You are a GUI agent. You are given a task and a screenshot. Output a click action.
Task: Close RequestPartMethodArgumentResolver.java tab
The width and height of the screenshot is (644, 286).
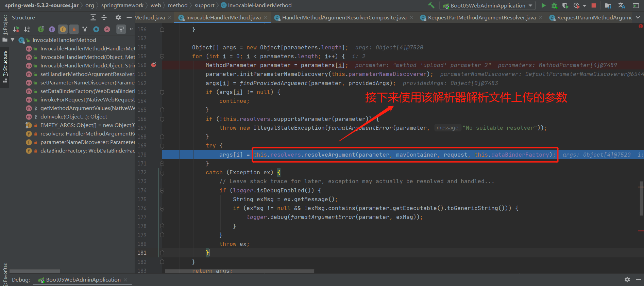(541, 17)
